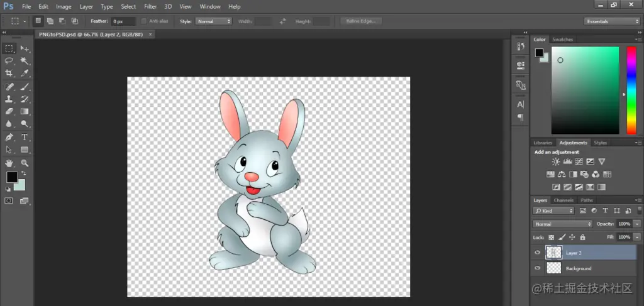The width and height of the screenshot is (644, 306).
Task: Open the Filter menu
Action: pyautogui.click(x=150, y=6)
